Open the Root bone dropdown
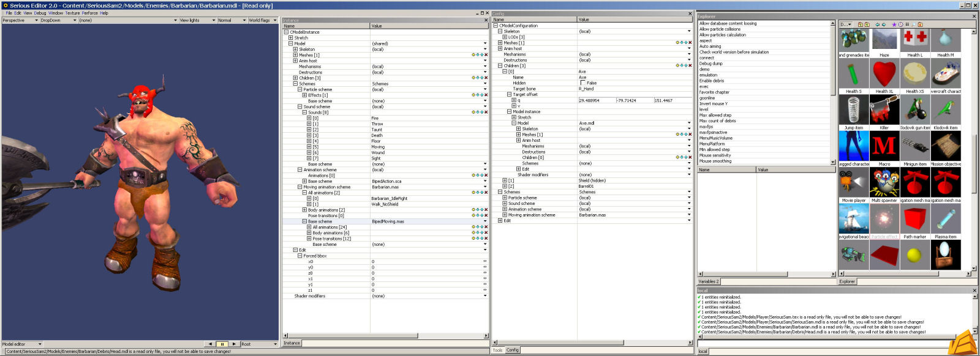Image resolution: width=980 pixels, height=356 pixels. pos(259,344)
